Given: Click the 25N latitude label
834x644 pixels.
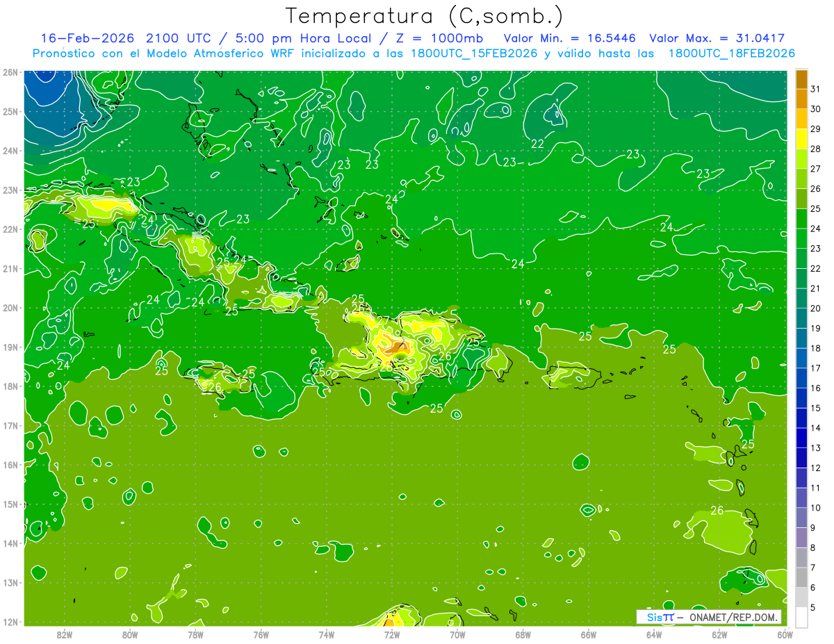Looking at the screenshot, I should click(10, 111).
